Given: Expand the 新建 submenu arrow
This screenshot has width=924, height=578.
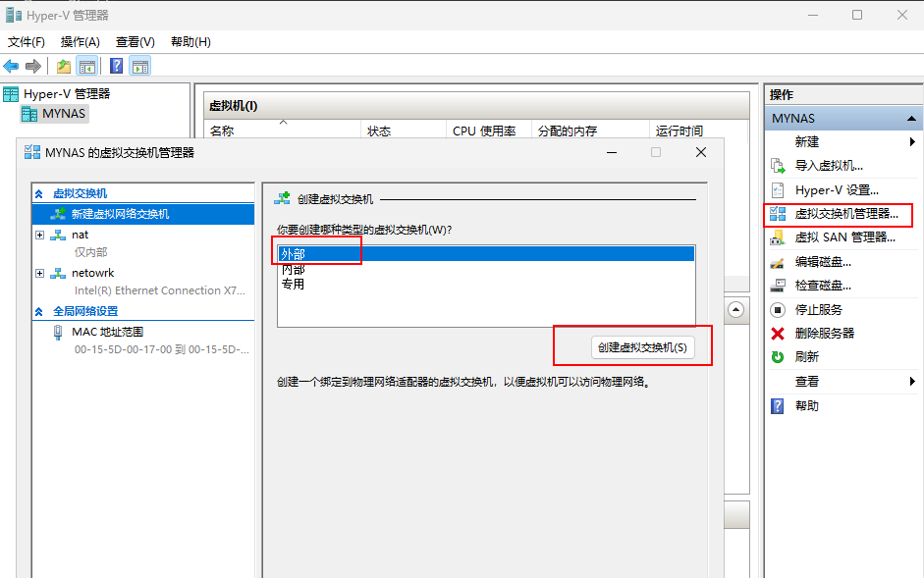Looking at the screenshot, I should click(x=911, y=142).
